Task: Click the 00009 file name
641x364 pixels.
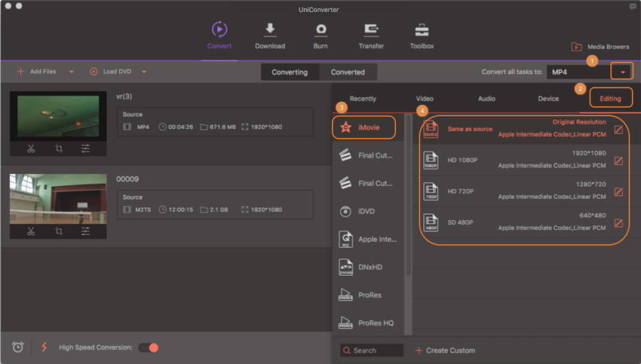Action: (x=127, y=179)
